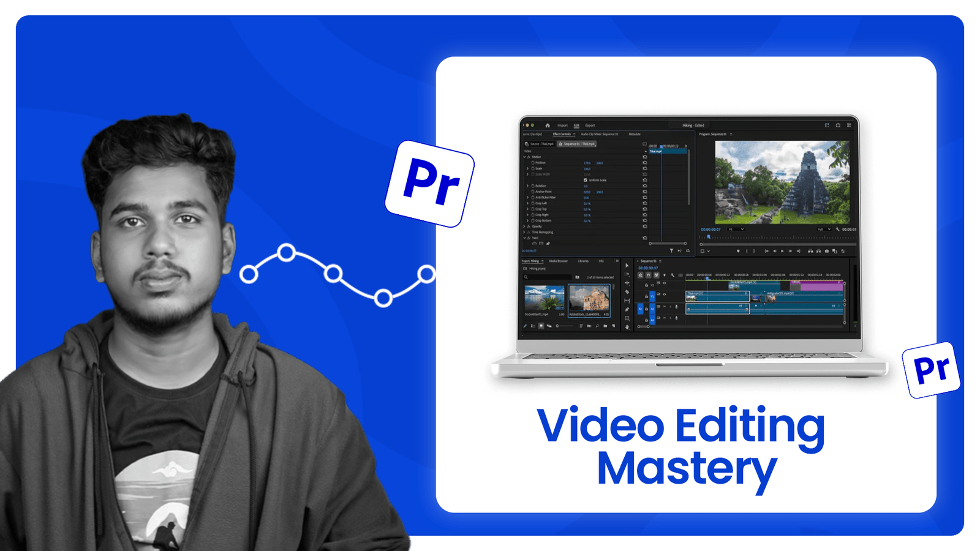
Task: Open the Audio Clip Mixer tab
Action: (x=600, y=134)
